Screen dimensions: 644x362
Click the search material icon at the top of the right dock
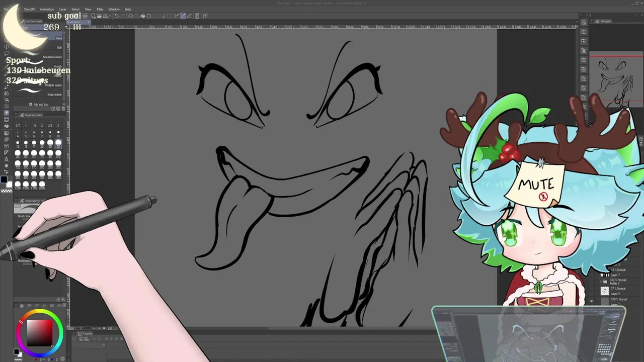tap(584, 23)
